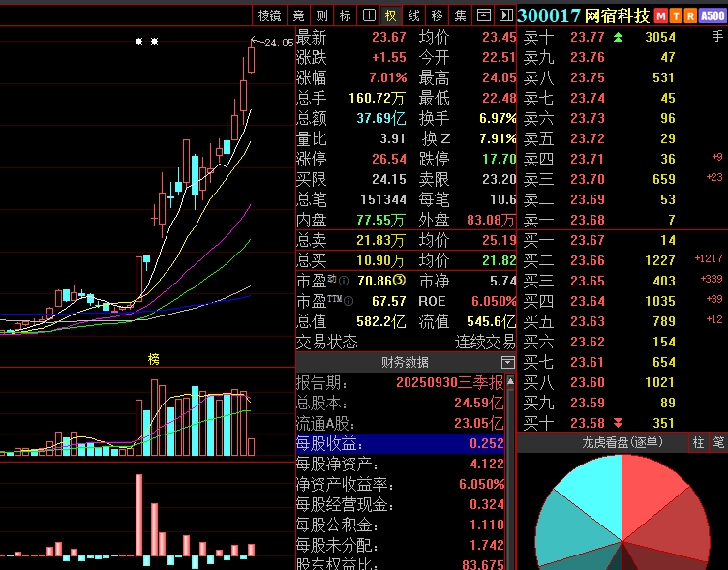Open the 棱镜 prism tool
The height and width of the screenshot is (570, 728).
coord(270,15)
